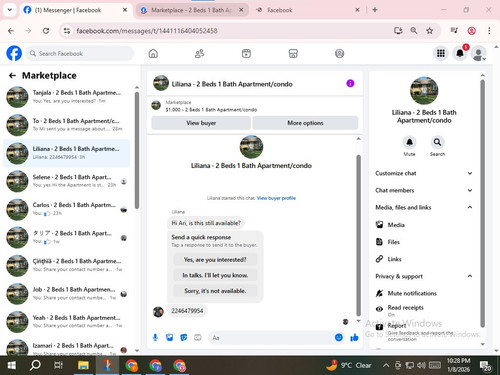Screen dimensions: 500x375
Task: Open the Reels video icon in navigation
Action: coord(246,53)
